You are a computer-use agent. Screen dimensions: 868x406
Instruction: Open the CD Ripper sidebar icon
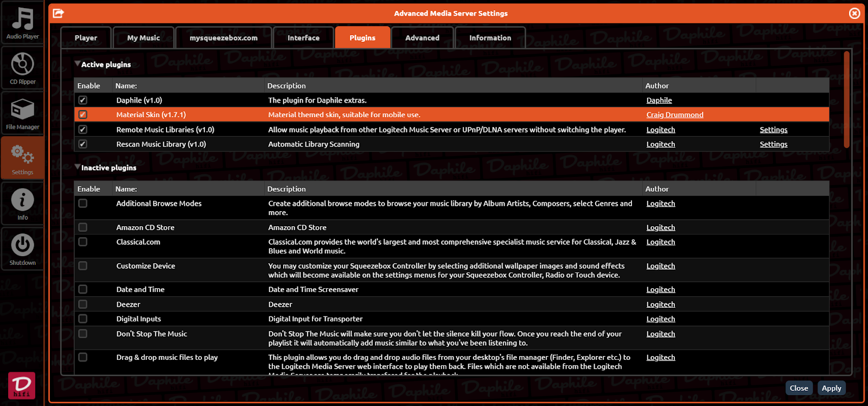[x=22, y=67]
